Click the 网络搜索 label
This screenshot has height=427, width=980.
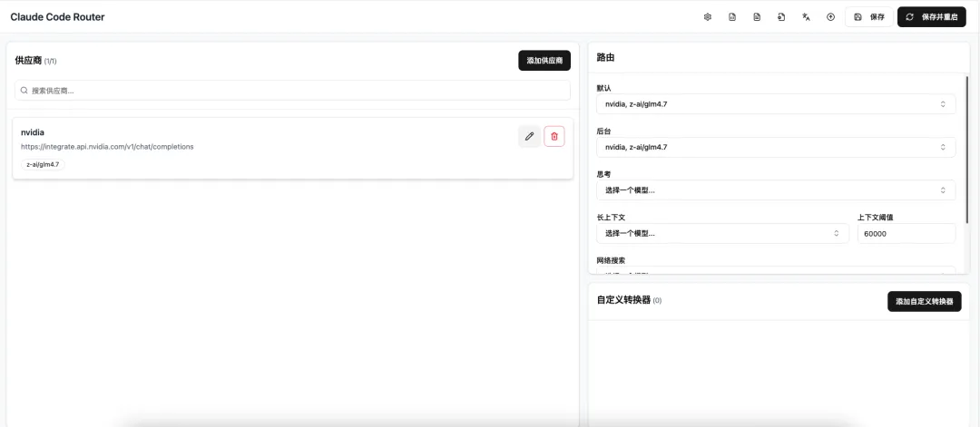[x=612, y=260]
